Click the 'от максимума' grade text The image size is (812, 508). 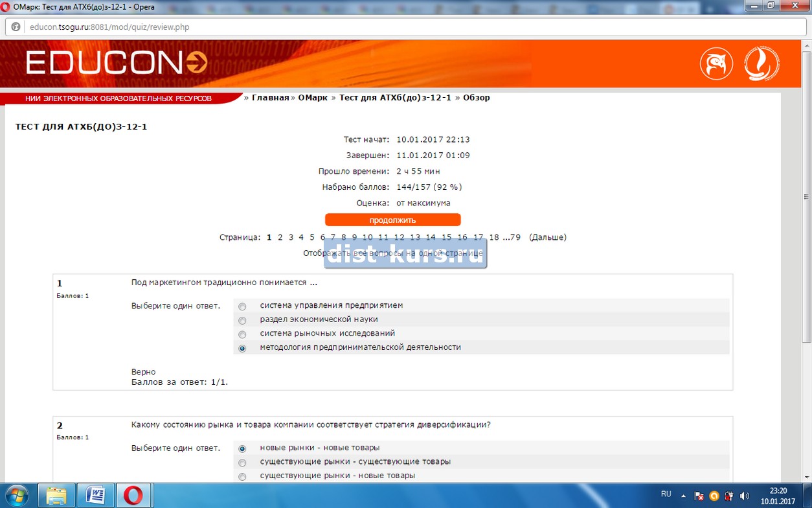point(423,203)
